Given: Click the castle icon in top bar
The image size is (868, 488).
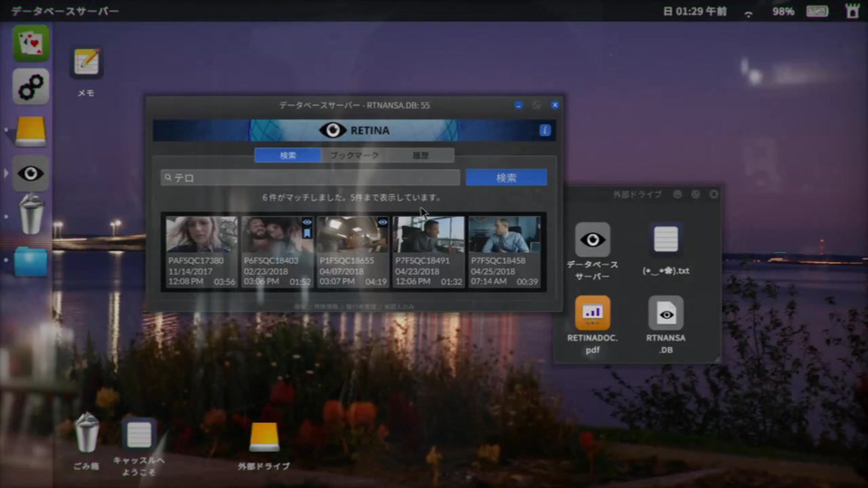Looking at the screenshot, I should point(853,11).
